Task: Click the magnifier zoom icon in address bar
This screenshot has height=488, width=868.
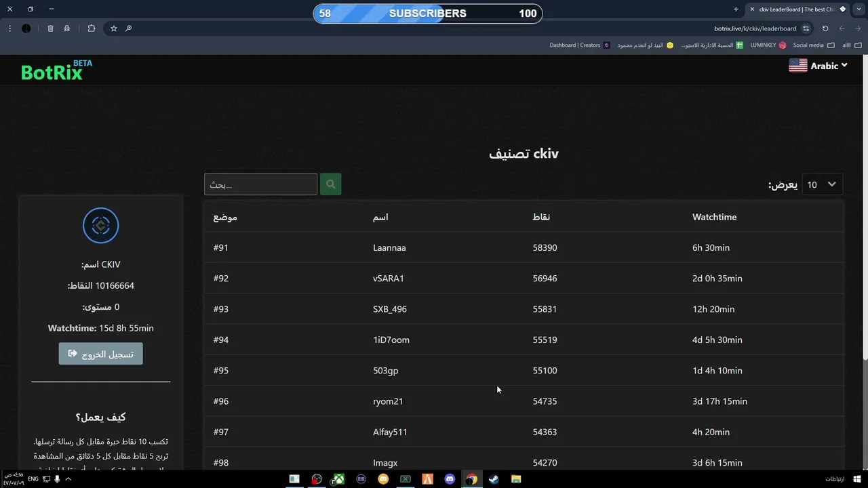Action: 128,28
